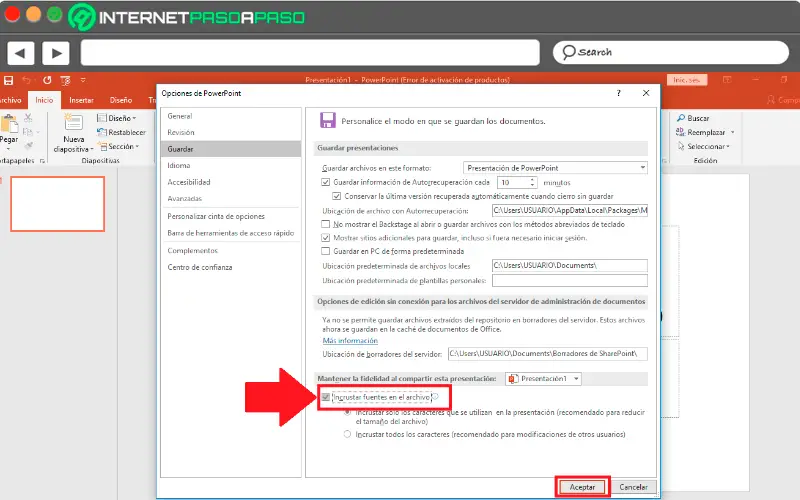Click the plantillas personales location field
Image resolution: width=800 pixels, height=500 pixels.
coord(569,280)
